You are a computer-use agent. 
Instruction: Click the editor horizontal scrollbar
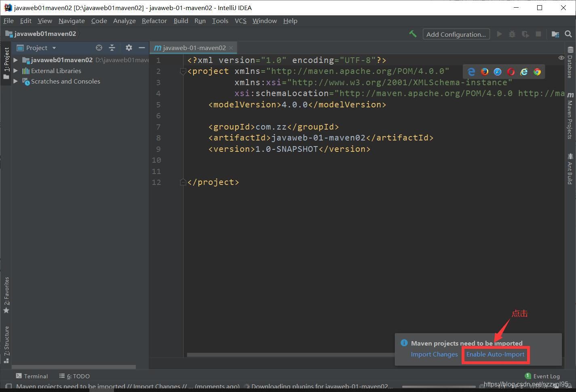pyautogui.click(x=291, y=355)
